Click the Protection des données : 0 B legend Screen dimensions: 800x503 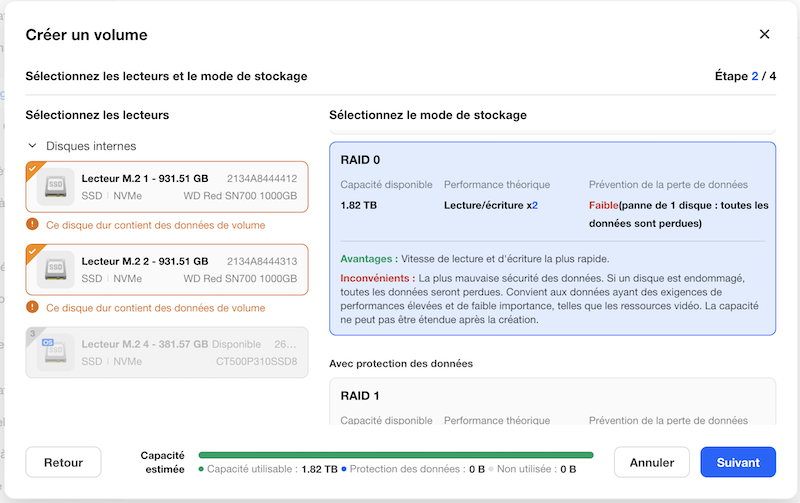point(413,469)
